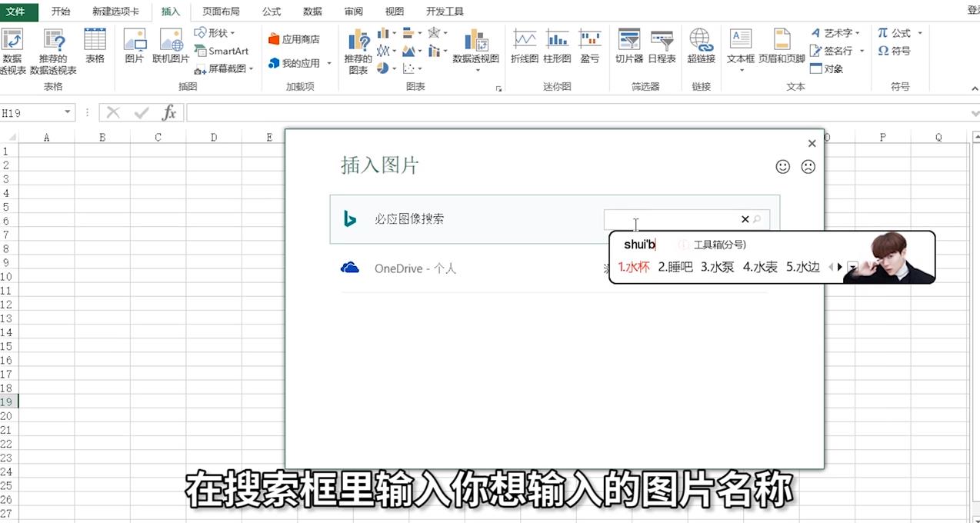
Task: Open 联机图片 (Online Pictures)
Action: [x=170, y=46]
